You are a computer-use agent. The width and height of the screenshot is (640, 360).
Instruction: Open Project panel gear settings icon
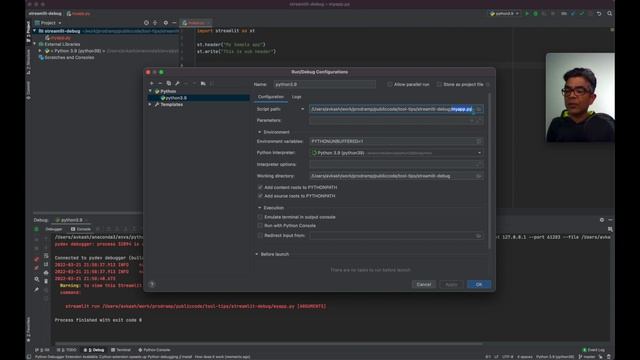coord(165,23)
